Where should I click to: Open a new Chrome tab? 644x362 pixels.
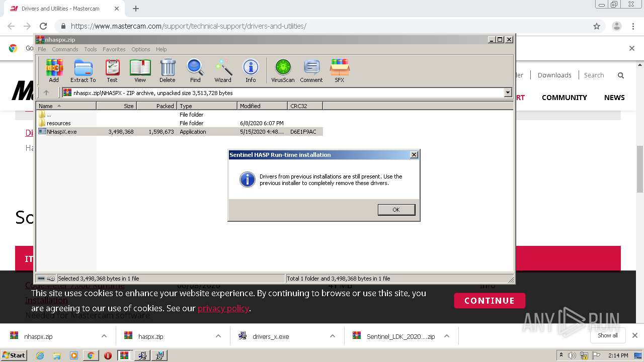(x=135, y=9)
